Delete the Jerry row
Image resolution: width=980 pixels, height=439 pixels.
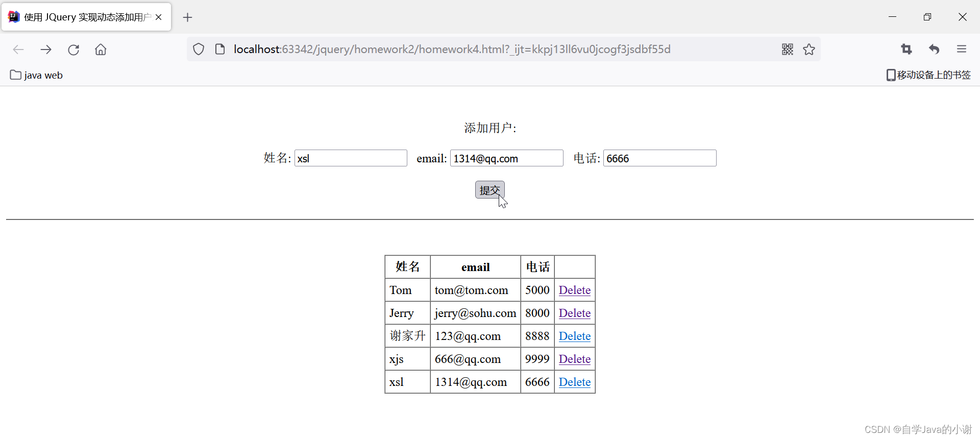tap(574, 313)
